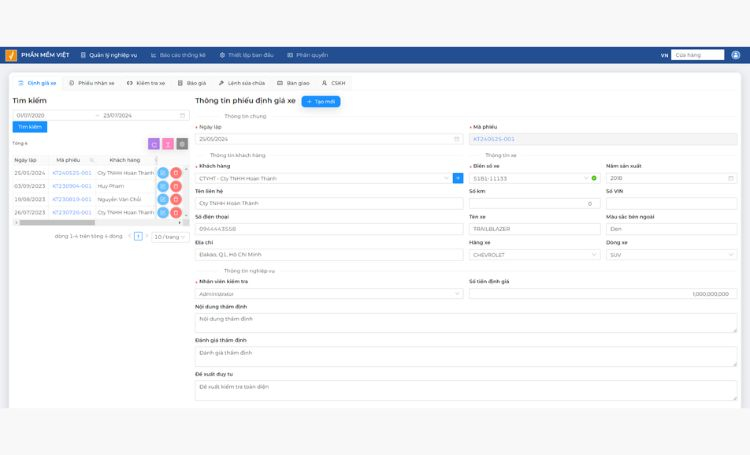Click the pink filter icon above the table
Image resolution: width=750 pixels, height=455 pixels.
[168, 144]
